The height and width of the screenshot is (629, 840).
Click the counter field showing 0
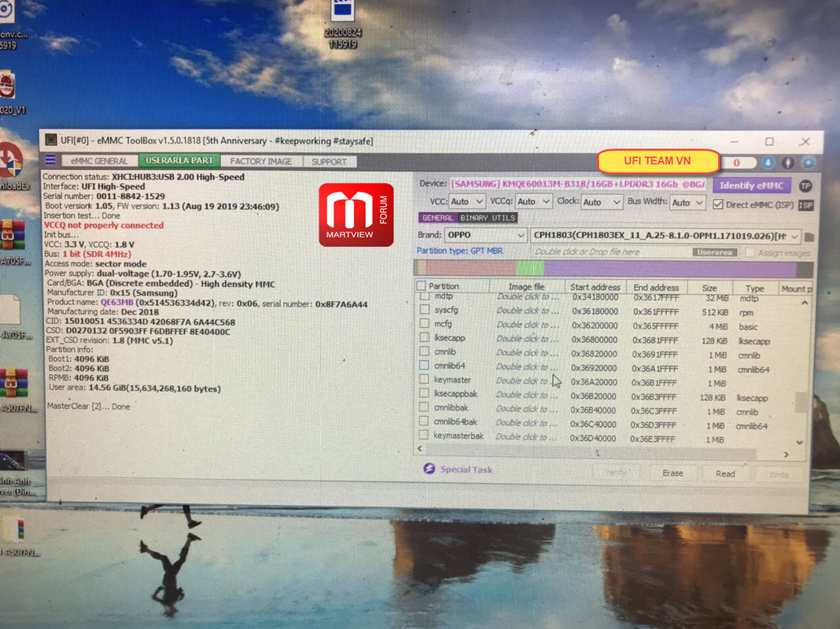tap(737, 163)
